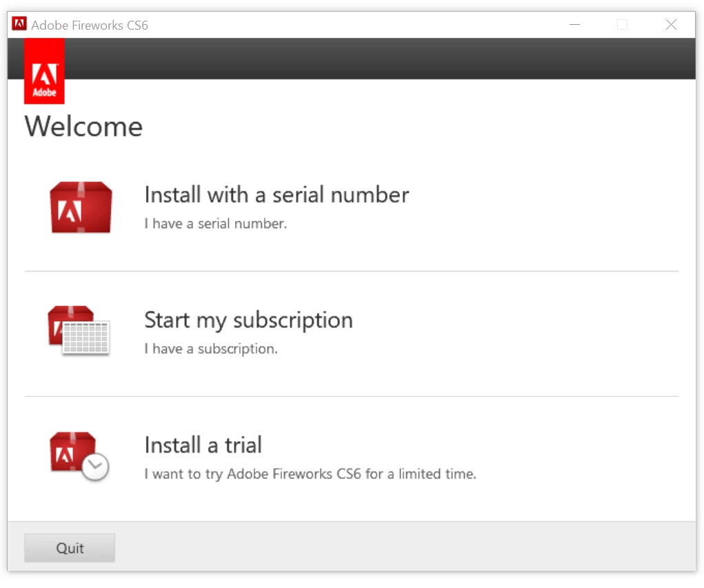Image resolution: width=704 pixels, height=588 pixels.
Task: Click the red Adobe logo badge
Action: [x=44, y=71]
